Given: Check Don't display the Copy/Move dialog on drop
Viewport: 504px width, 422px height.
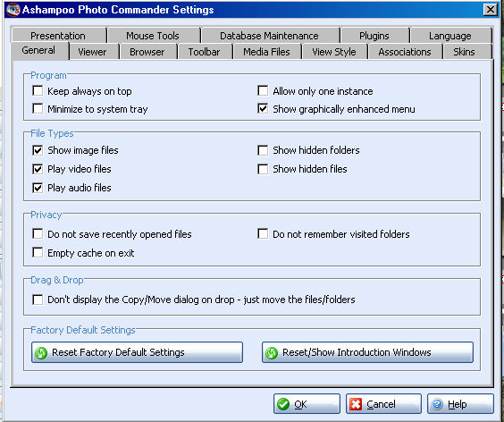Looking at the screenshot, I should [x=38, y=300].
